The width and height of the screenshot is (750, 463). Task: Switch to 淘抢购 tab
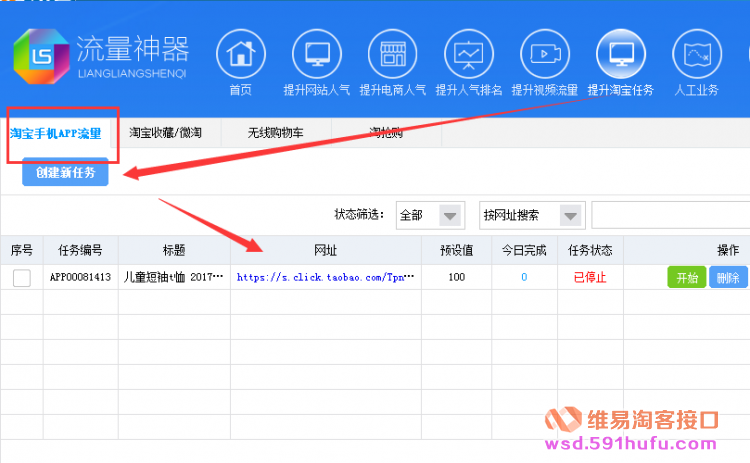pos(386,132)
